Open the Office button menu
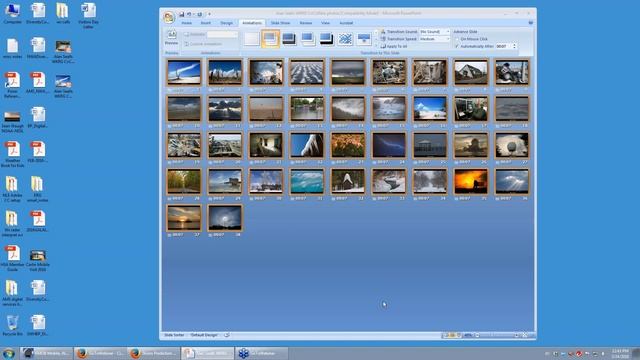 [169, 17]
